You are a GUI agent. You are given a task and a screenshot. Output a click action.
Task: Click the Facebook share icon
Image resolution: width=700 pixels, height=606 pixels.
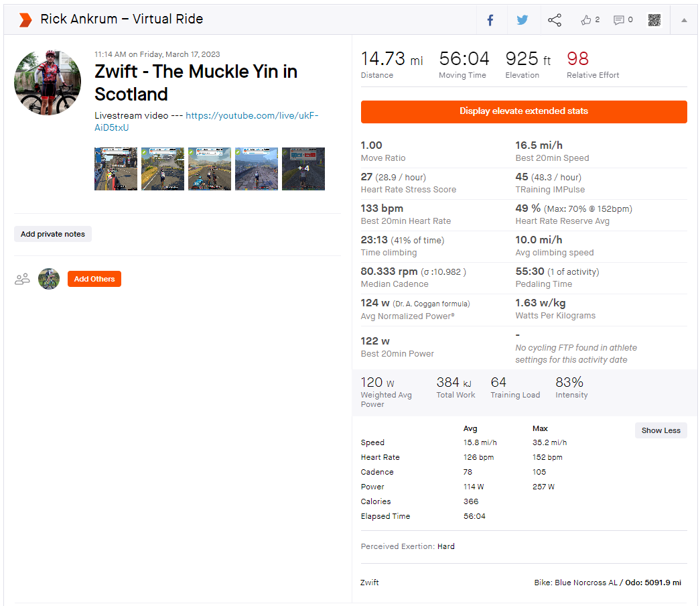click(x=490, y=20)
